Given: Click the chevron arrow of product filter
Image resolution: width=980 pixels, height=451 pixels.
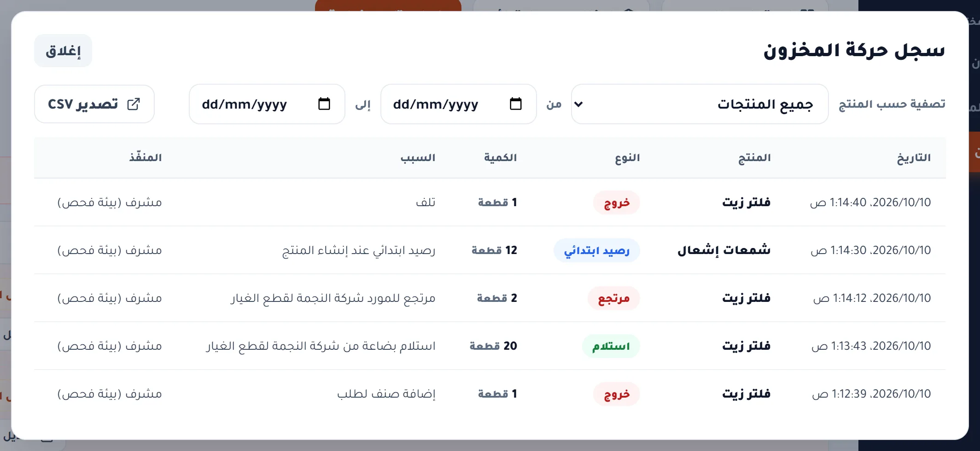Looking at the screenshot, I should pyautogui.click(x=579, y=104).
